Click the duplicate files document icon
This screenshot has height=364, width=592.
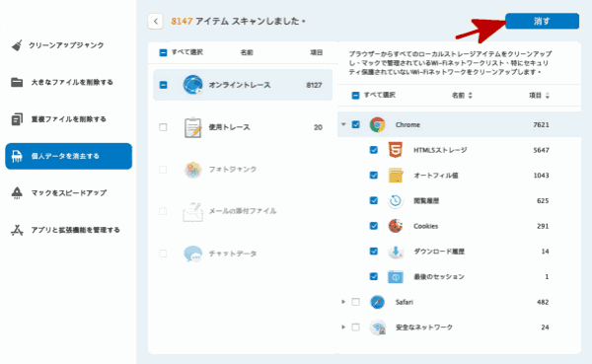[17, 119]
